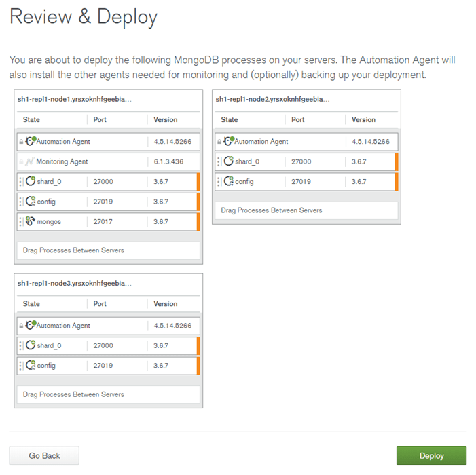Click the lock icon beside node2 Automation Agent
476x475 pixels.
point(219,142)
